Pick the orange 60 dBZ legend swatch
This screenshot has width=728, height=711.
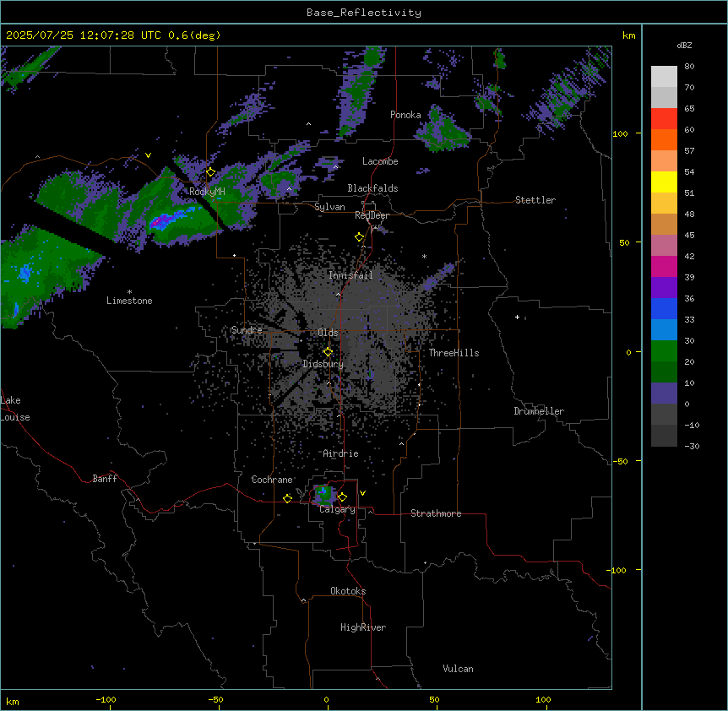664,139
